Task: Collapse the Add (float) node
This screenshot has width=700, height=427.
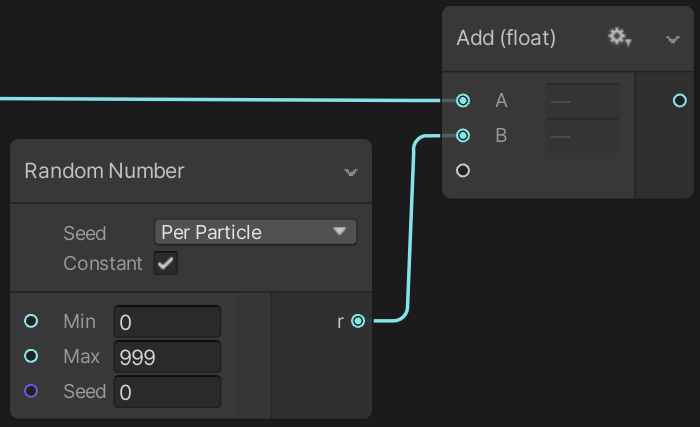Action: click(672, 39)
